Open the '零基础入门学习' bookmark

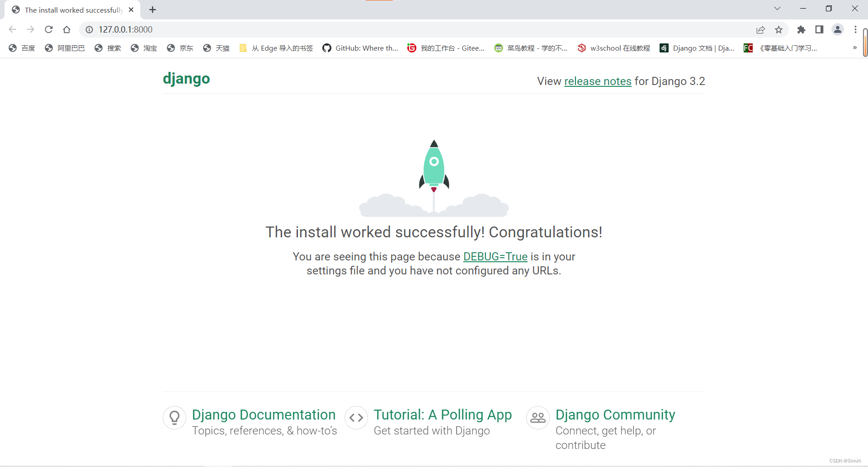coord(780,48)
